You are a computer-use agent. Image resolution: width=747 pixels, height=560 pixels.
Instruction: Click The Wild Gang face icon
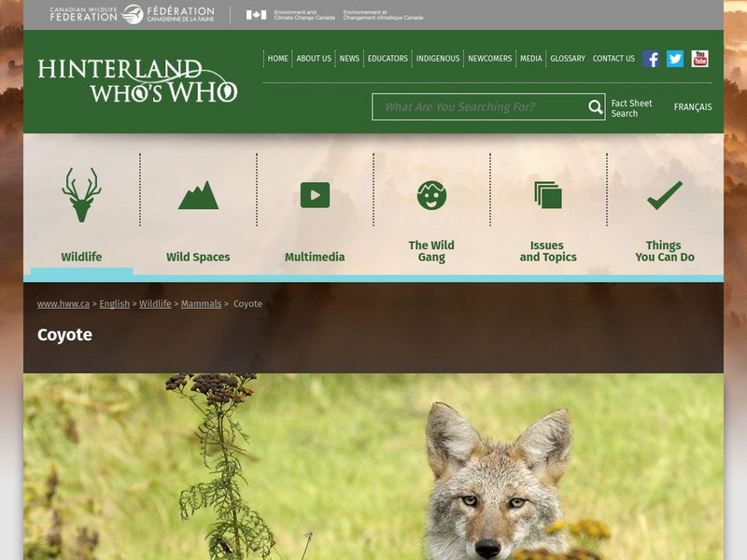431,195
